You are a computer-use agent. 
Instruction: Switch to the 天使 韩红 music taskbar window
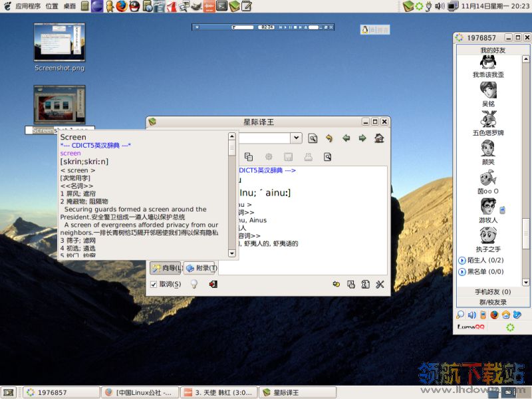[x=219, y=392]
